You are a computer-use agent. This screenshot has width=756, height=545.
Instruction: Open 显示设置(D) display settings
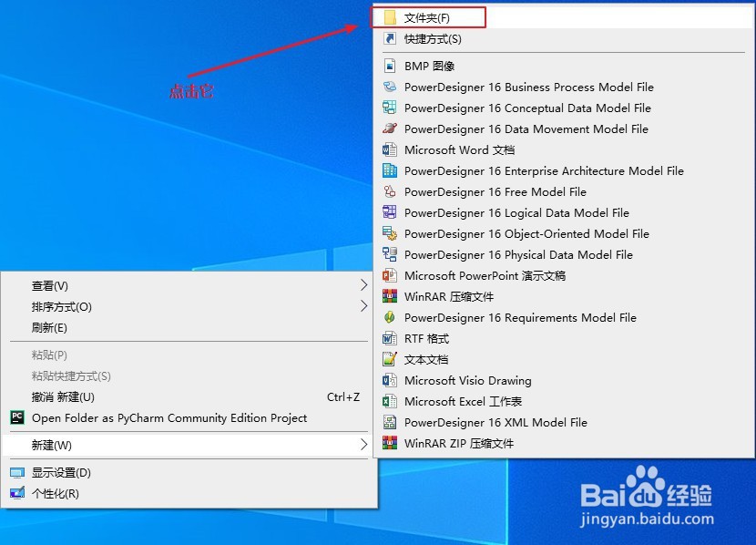(x=189, y=473)
